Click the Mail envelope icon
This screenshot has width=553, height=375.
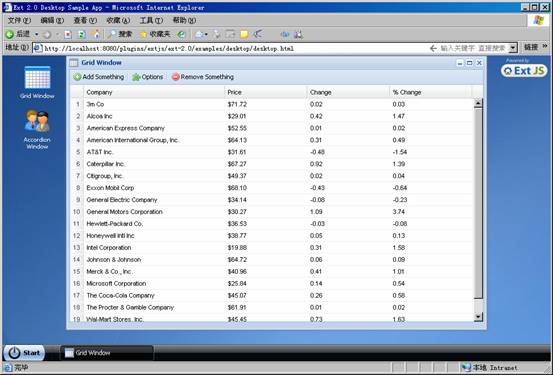199,34
